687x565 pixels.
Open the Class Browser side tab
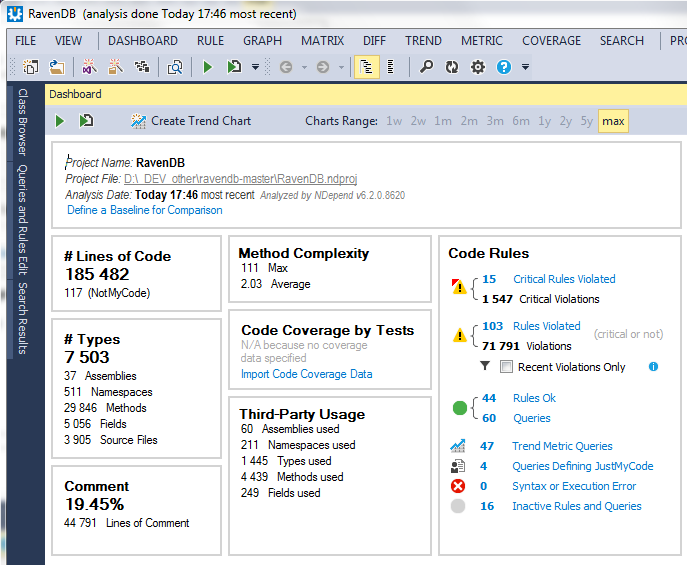[22, 122]
